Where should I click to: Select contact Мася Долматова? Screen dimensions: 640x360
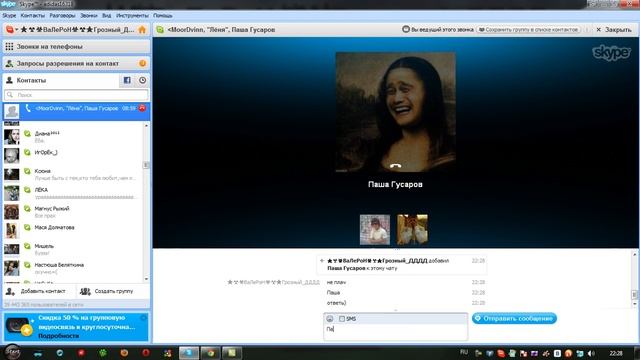[x=73, y=231]
